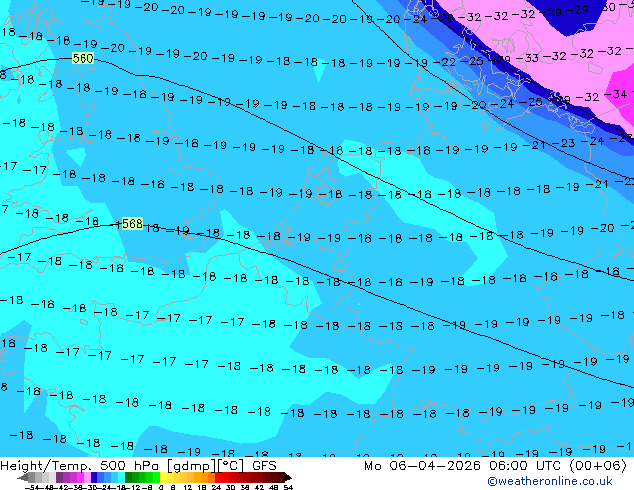Click the '[gdmp]' unit label
This screenshot has height=490, width=634.
tap(190, 466)
